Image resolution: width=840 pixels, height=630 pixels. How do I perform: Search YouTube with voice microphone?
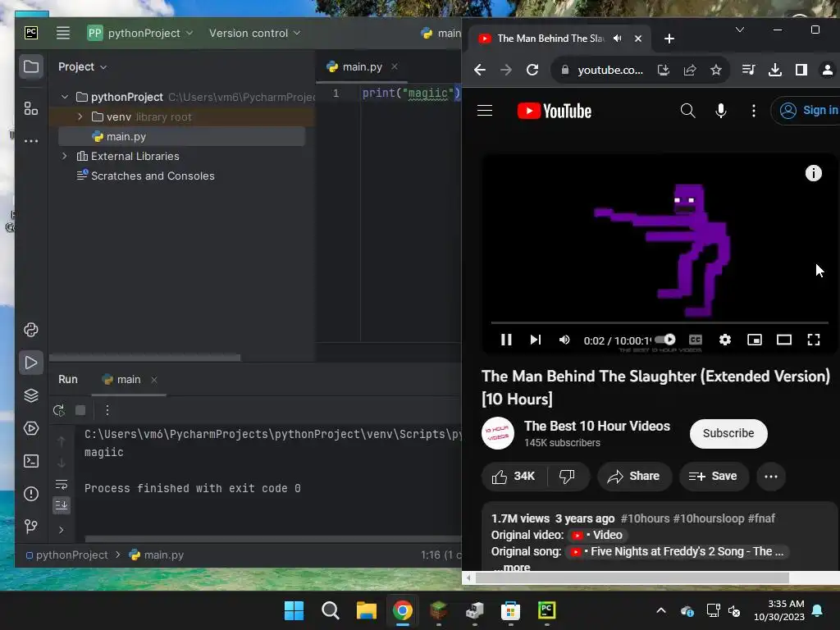721,111
